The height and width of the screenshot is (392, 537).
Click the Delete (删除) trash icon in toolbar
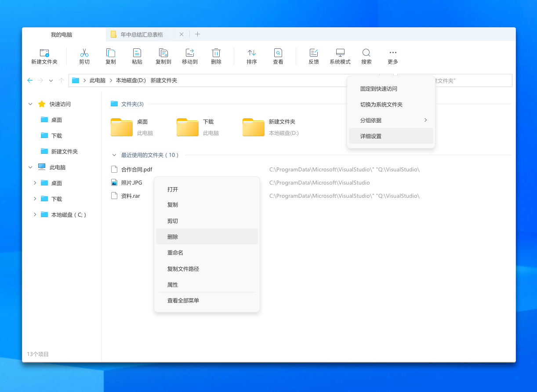click(216, 53)
